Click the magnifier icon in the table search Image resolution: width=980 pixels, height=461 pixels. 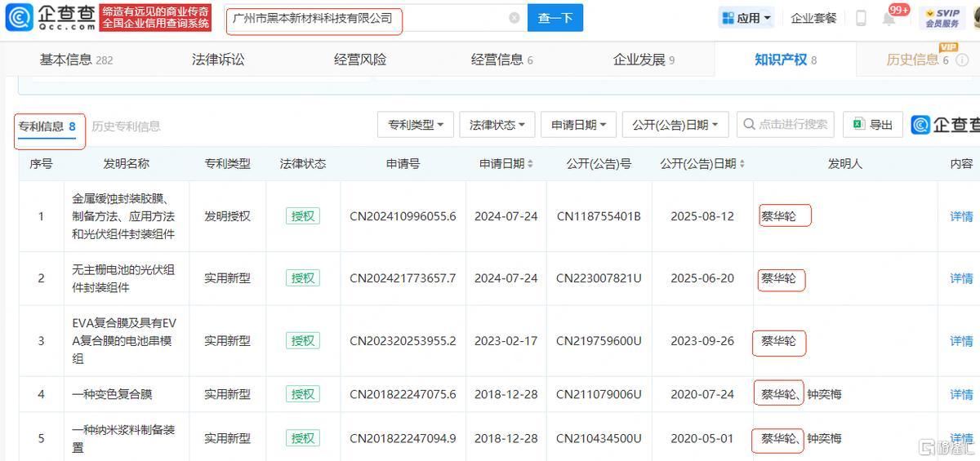[748, 125]
